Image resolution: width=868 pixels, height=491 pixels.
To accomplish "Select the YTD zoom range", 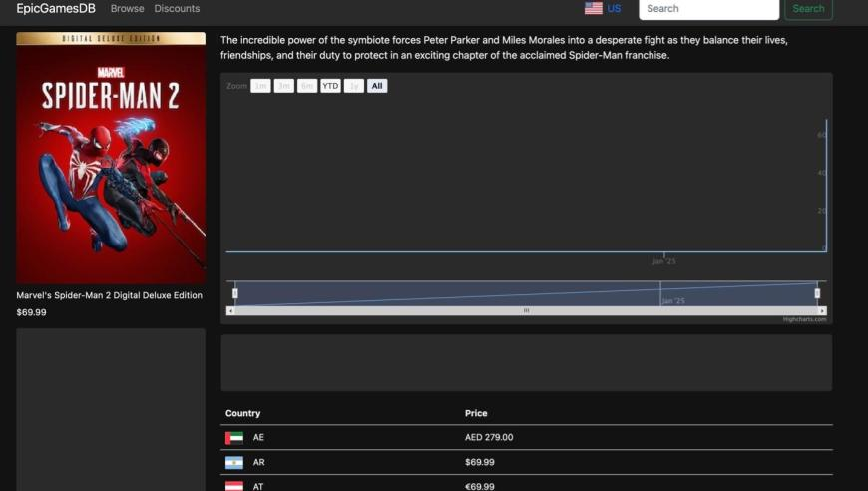I will pos(330,86).
